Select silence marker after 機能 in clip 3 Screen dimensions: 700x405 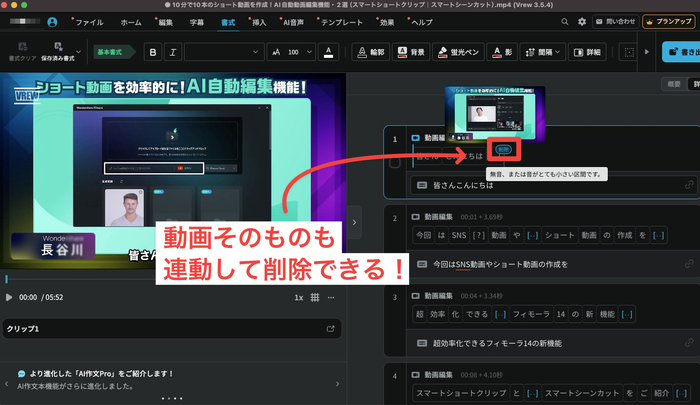(x=627, y=314)
